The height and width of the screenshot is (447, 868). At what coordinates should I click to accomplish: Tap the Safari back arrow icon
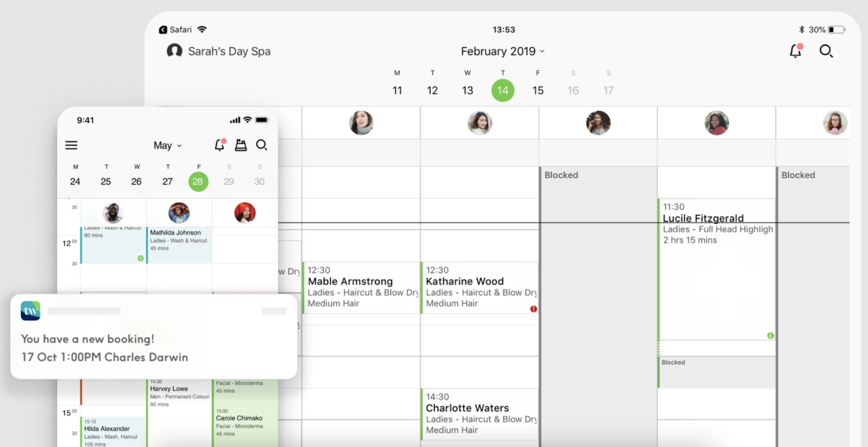point(163,30)
